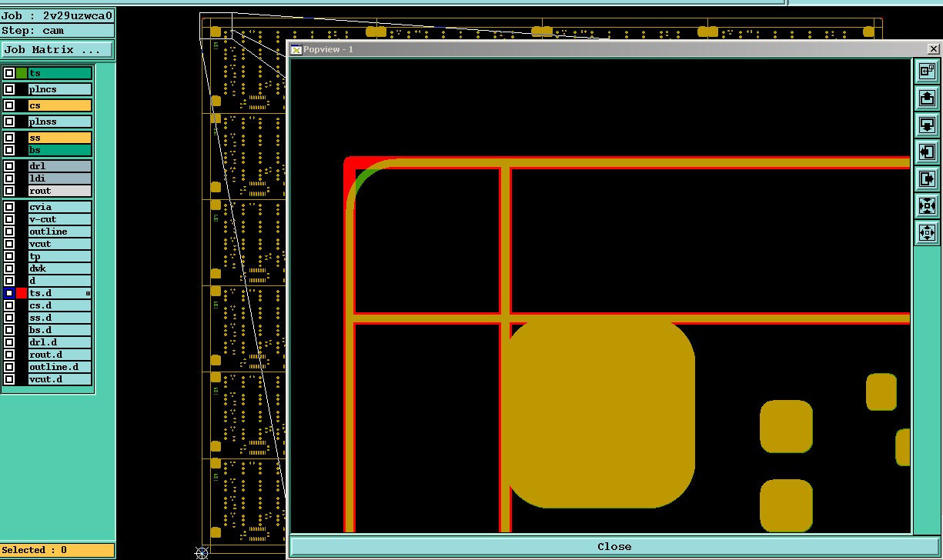Click the Step: cam label
The image size is (943, 560).
click(57, 31)
